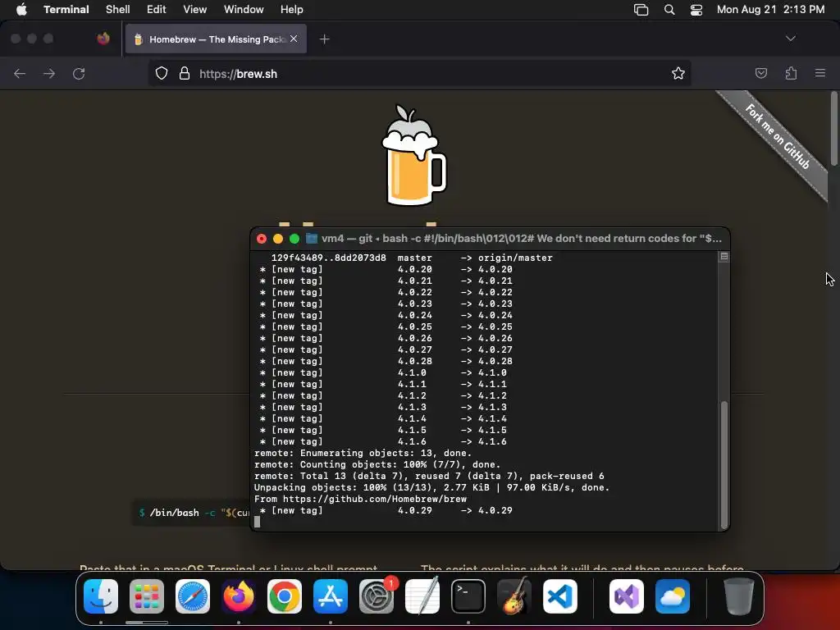
Task: Open the Shell menu
Action: pos(117,9)
